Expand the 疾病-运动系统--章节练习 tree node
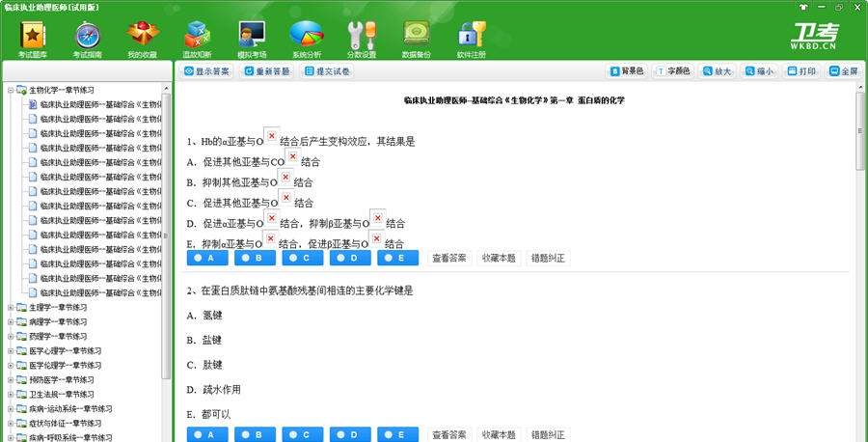Image resolution: width=868 pixels, height=442 pixels. [11, 409]
